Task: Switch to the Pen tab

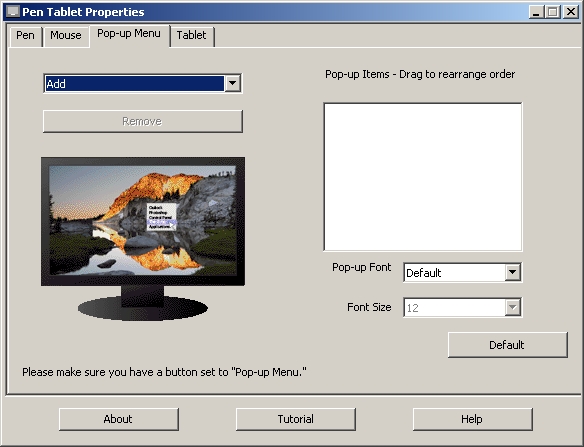Action: [25, 36]
